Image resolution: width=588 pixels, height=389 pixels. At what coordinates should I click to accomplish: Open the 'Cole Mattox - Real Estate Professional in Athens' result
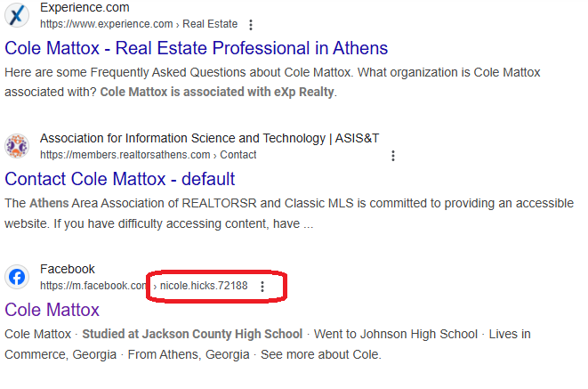pos(196,48)
